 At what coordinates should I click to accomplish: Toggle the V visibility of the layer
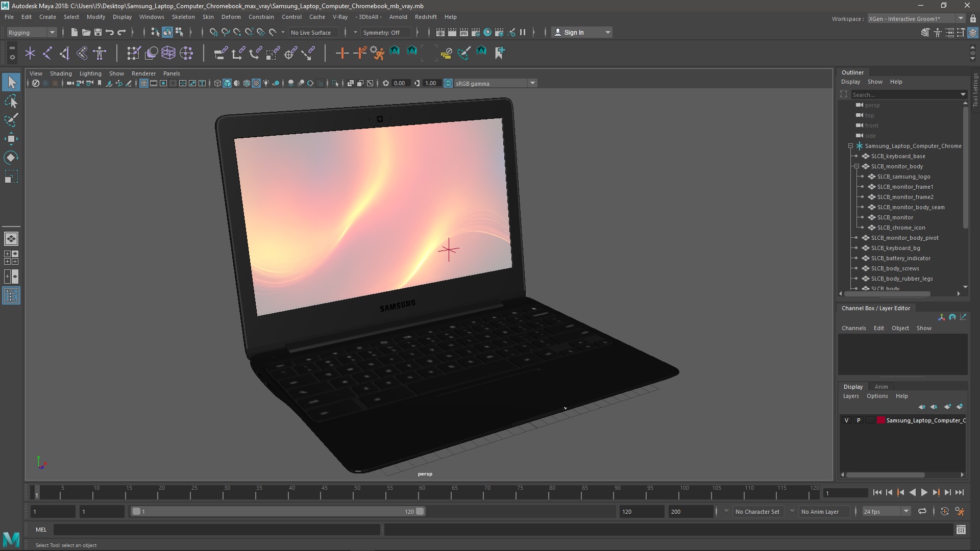pos(846,420)
